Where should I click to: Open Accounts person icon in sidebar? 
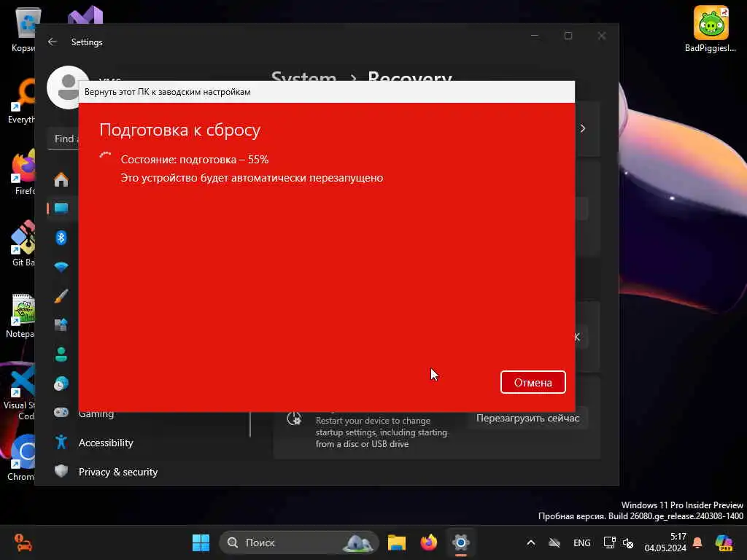click(61, 354)
